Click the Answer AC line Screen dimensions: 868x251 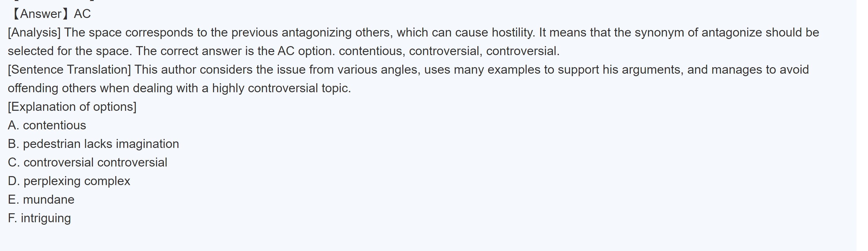[51, 14]
